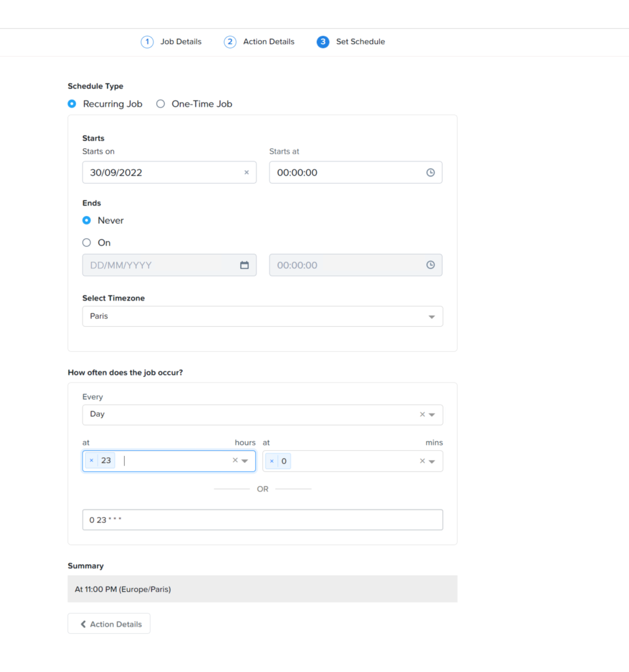Open the hours selection dropdown
The image size is (629, 672).
(245, 461)
